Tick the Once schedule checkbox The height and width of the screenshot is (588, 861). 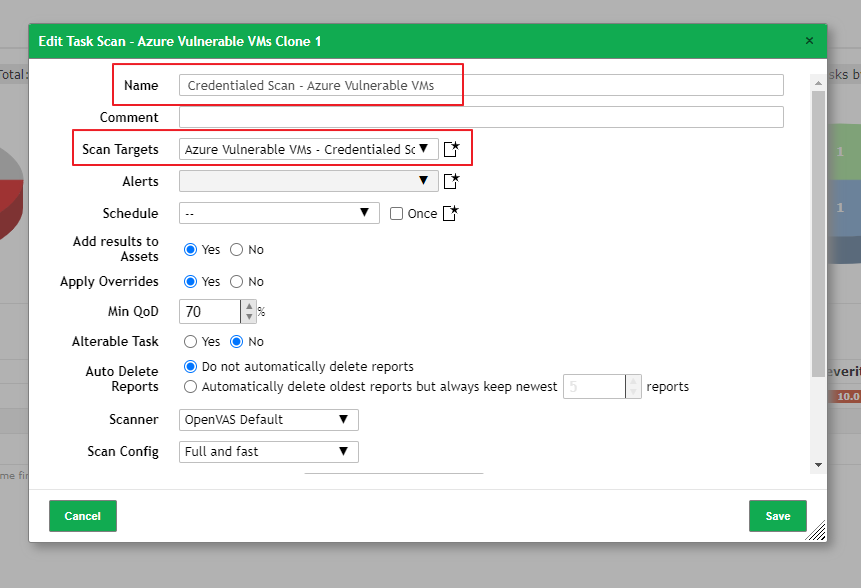pyautogui.click(x=396, y=214)
